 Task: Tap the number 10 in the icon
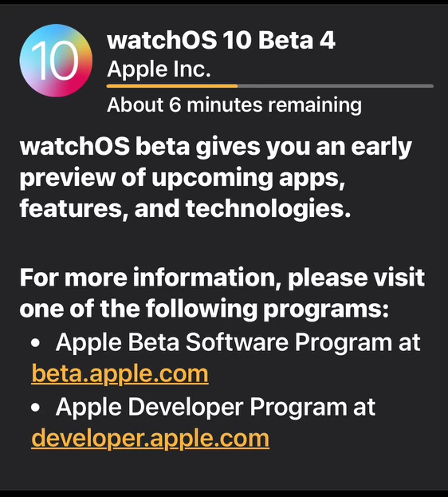54,60
